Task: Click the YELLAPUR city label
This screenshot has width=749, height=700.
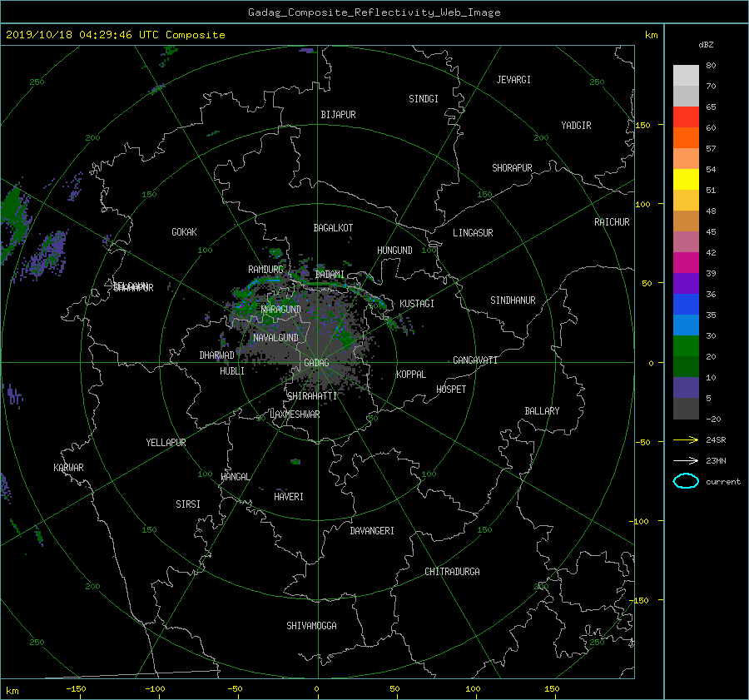Action: coord(166,443)
